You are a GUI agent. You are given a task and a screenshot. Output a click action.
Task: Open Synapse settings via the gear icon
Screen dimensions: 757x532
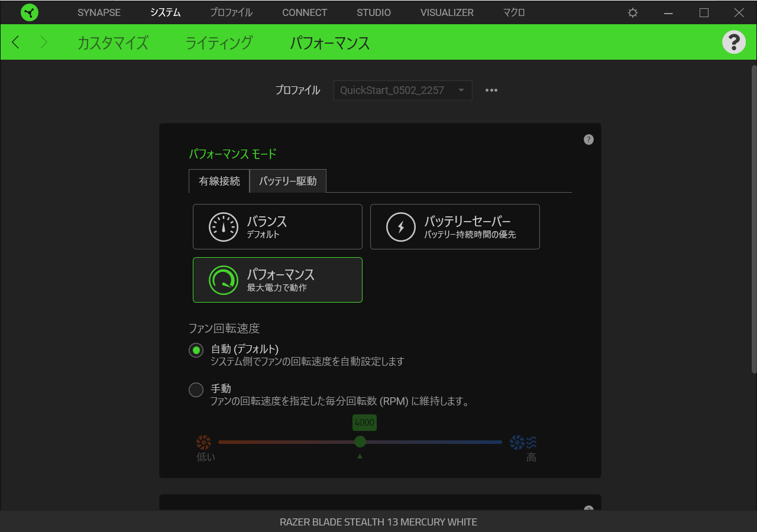pyautogui.click(x=632, y=12)
